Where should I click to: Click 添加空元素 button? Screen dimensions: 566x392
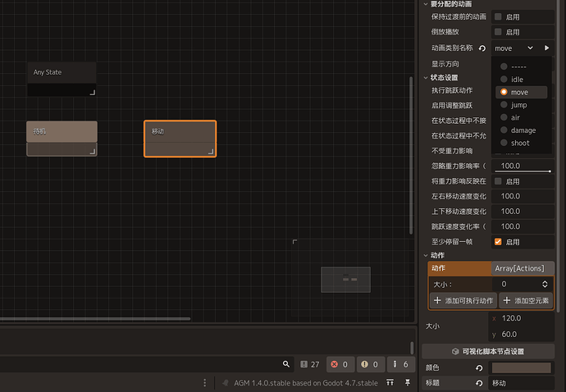pyautogui.click(x=526, y=300)
